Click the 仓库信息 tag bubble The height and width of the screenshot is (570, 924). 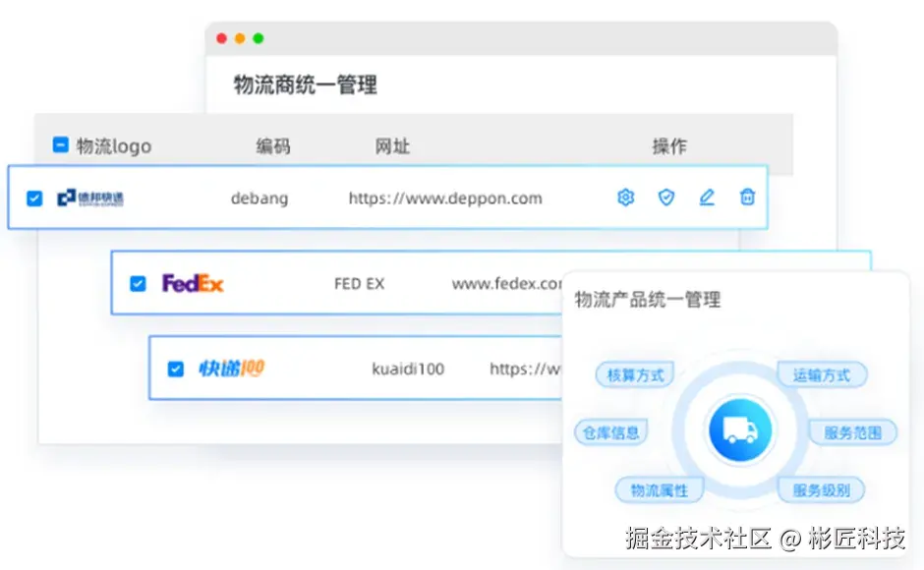pyautogui.click(x=611, y=431)
